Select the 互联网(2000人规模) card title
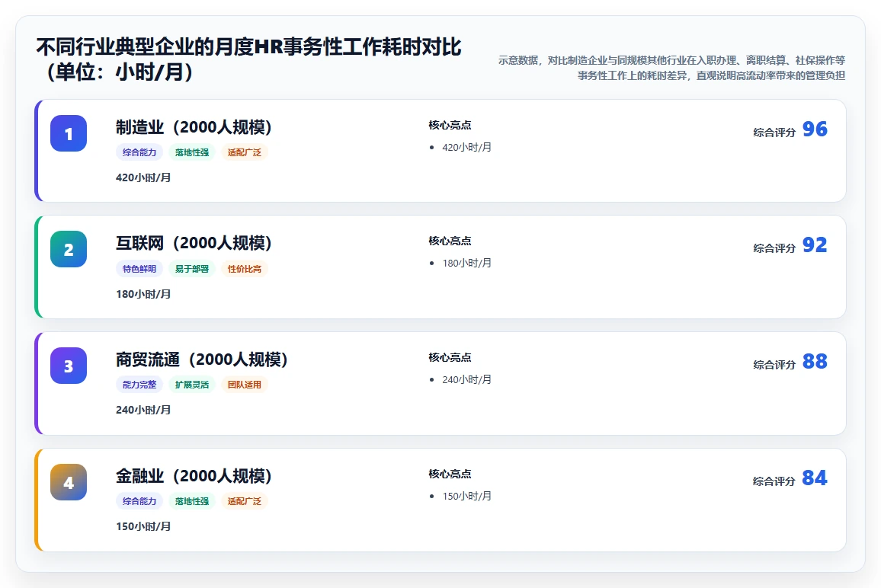Screen dimensions: 881x588 194,243
